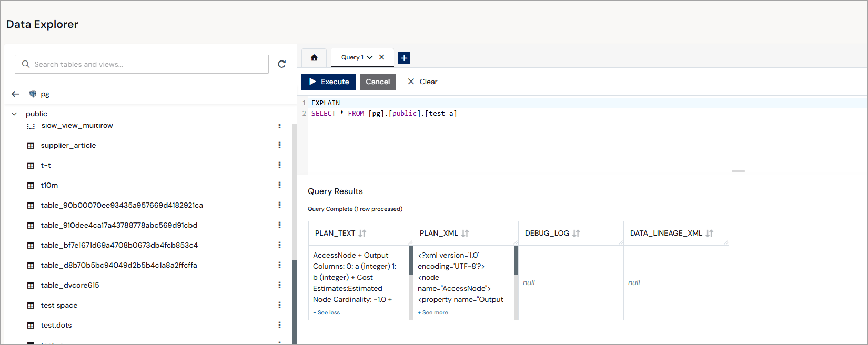The height and width of the screenshot is (345, 868).
Task: Click the Search tables and views field
Action: pyautogui.click(x=142, y=64)
